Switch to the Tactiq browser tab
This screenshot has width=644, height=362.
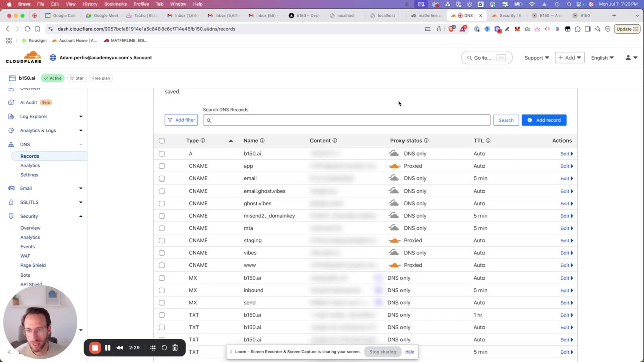click(142, 15)
